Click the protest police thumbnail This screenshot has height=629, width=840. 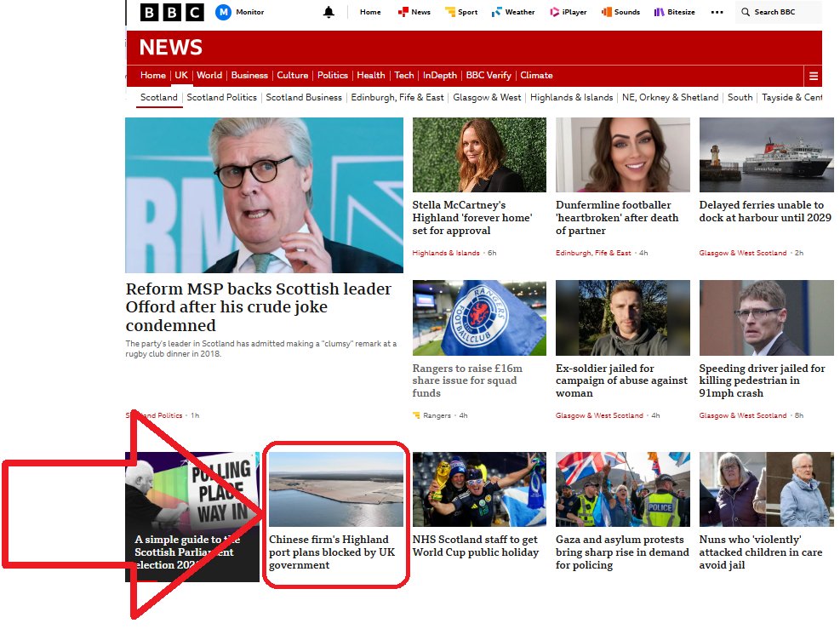(x=622, y=489)
